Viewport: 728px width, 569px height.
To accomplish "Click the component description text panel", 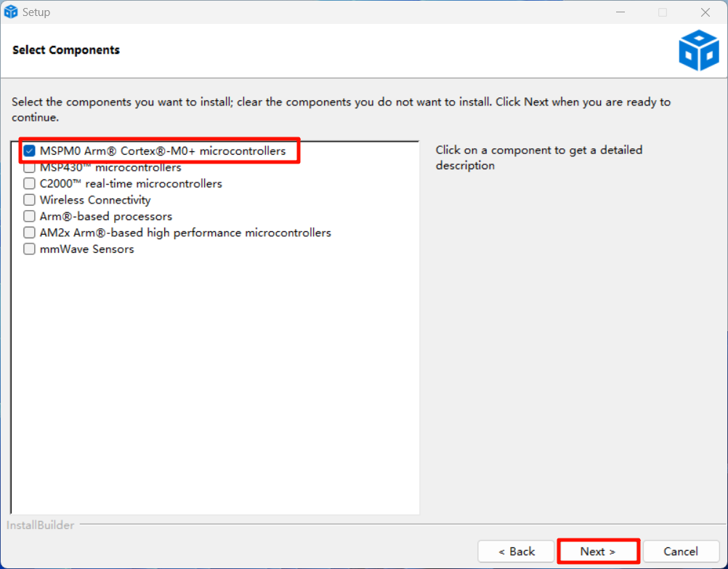I will (538, 158).
